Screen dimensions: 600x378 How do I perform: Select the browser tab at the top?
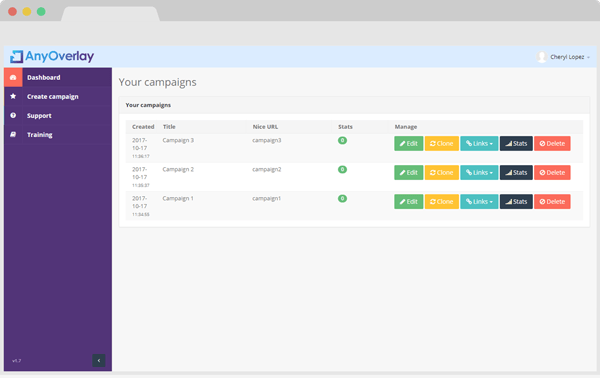[110, 14]
